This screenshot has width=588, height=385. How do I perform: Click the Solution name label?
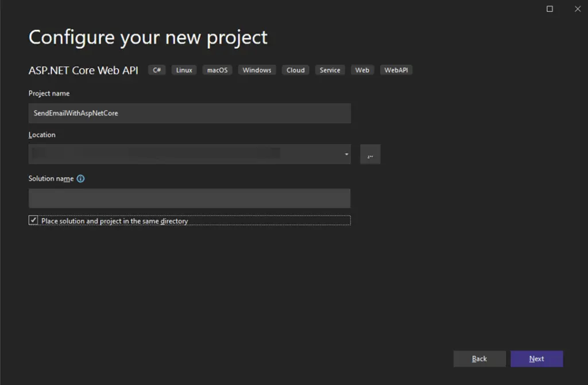(x=51, y=179)
